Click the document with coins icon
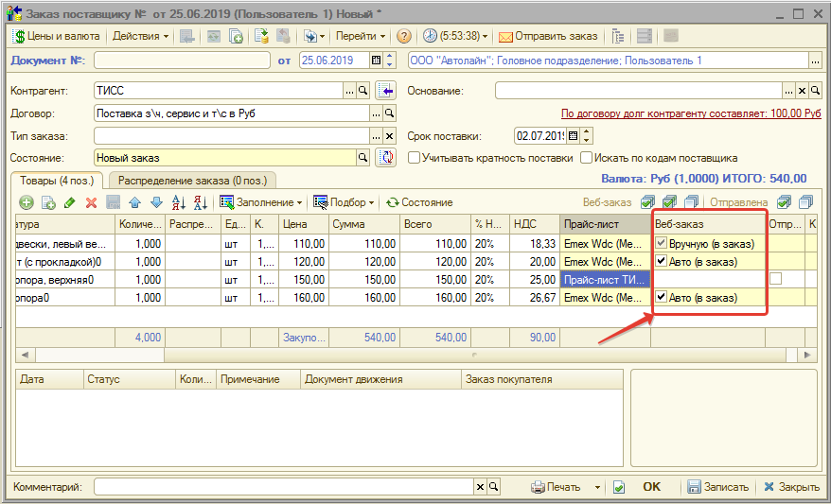The width and height of the screenshot is (831, 504). [x=262, y=36]
